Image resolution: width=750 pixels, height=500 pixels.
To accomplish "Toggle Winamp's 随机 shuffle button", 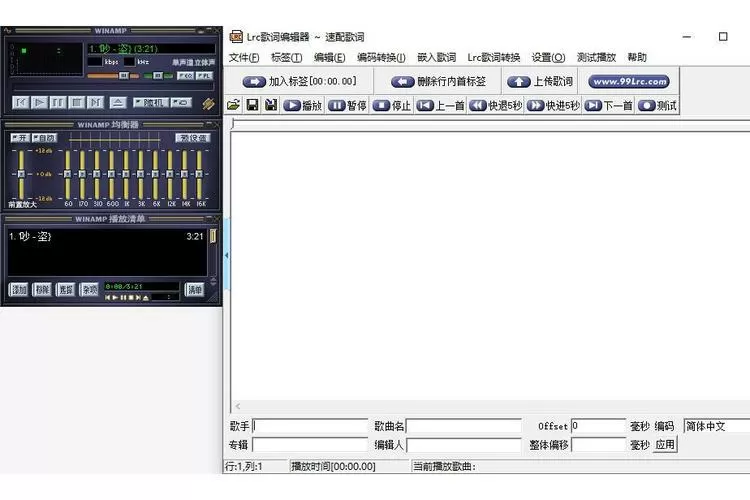I will 150,102.
